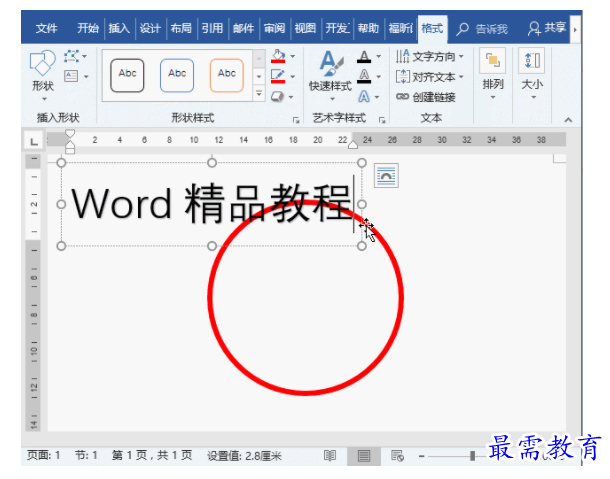Viewport: 610px width, 479px height.
Task: Click the edit shape points icon
Action: 71,56
